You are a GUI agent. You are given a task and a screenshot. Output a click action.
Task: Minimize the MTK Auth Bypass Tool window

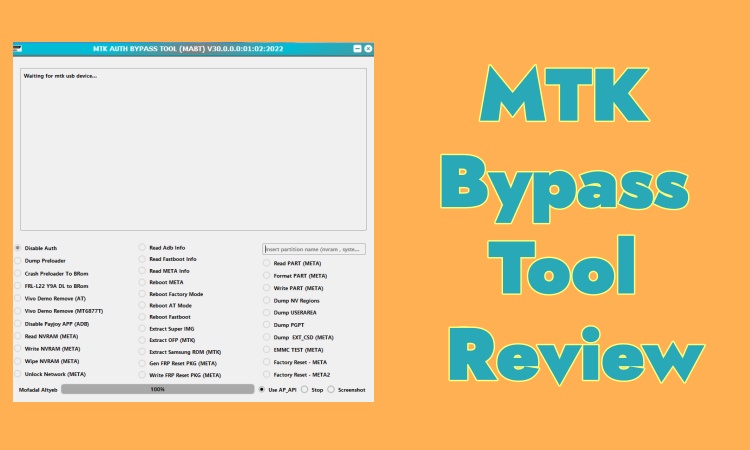[x=357, y=48]
